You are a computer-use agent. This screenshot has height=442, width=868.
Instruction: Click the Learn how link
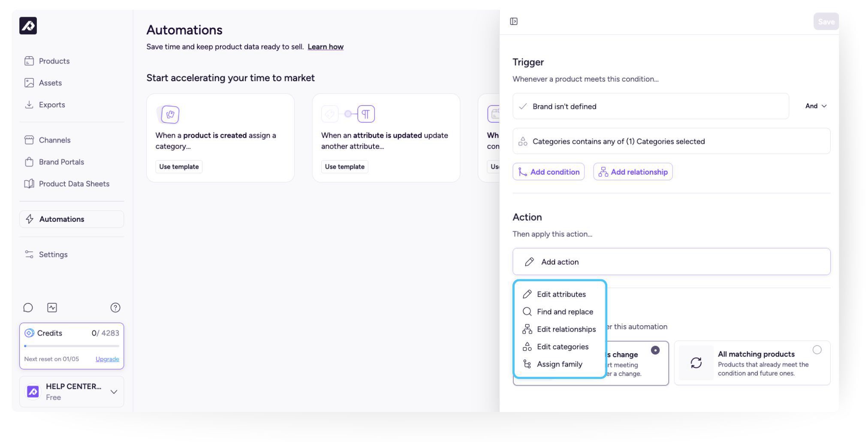pos(325,47)
